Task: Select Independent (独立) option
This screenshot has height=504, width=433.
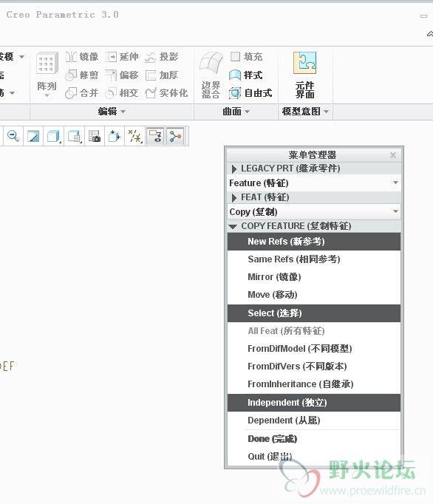Action: (x=314, y=403)
